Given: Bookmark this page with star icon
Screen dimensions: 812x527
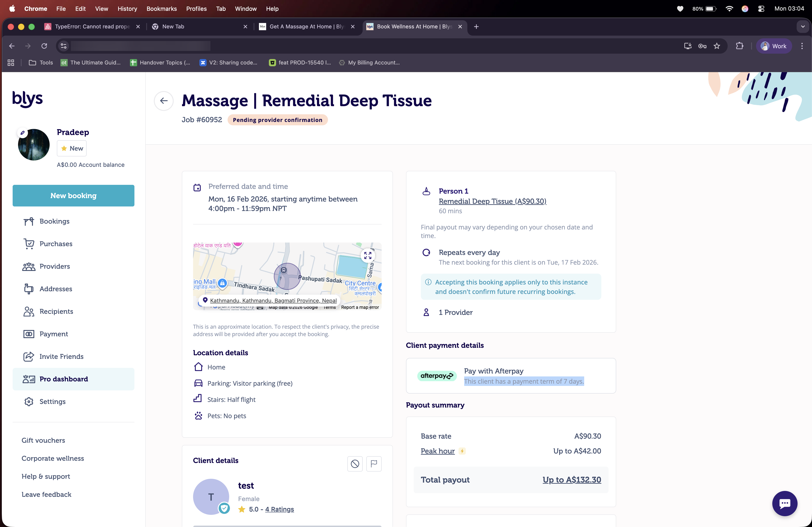Looking at the screenshot, I should click(716, 46).
